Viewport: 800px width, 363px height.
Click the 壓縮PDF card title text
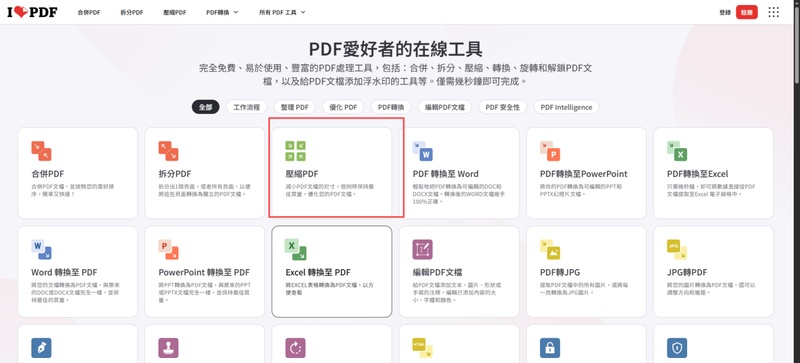[302, 174]
